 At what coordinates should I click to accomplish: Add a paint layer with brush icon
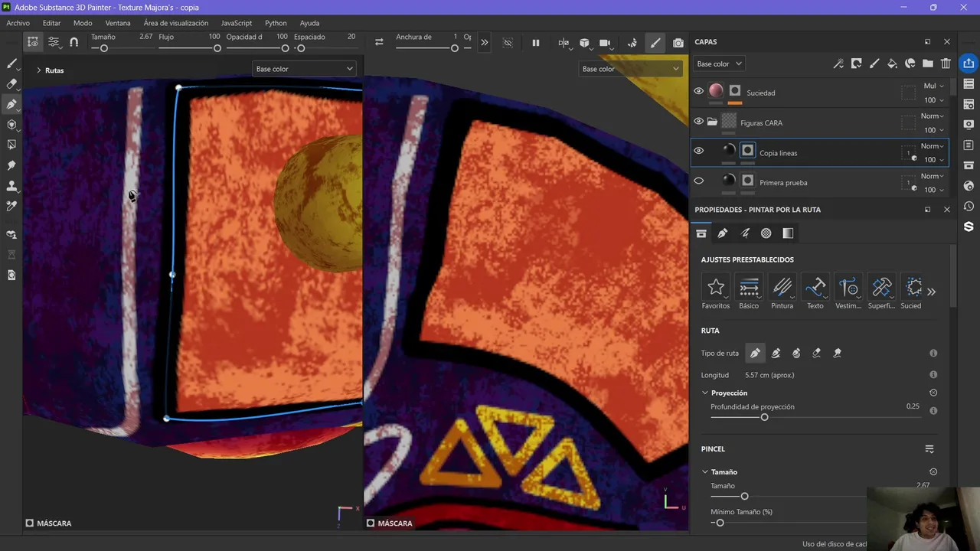pyautogui.click(x=874, y=64)
